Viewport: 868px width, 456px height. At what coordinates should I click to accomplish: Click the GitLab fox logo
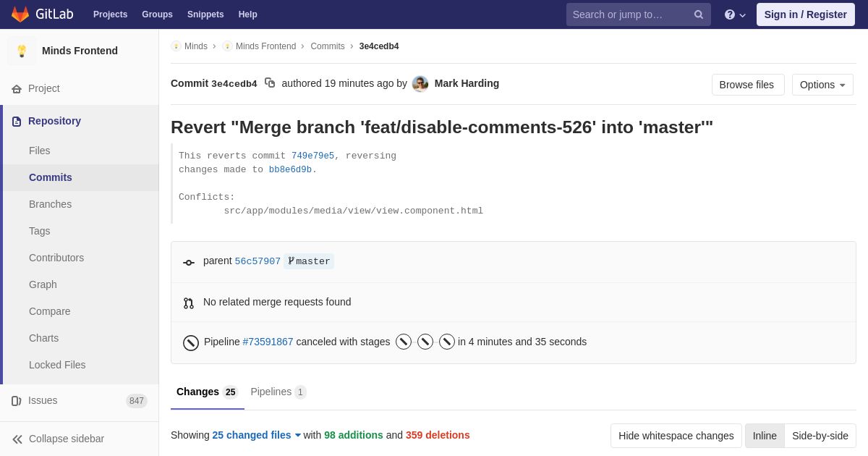(x=20, y=14)
